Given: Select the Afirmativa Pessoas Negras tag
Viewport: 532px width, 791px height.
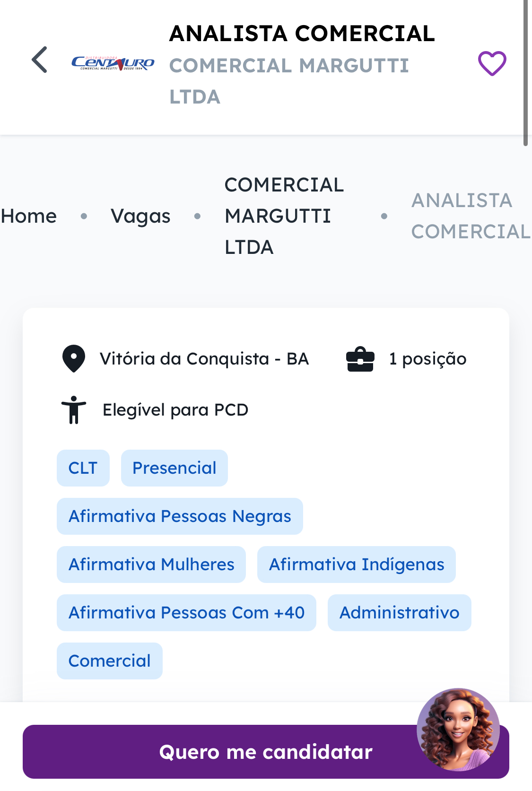Looking at the screenshot, I should tap(180, 516).
